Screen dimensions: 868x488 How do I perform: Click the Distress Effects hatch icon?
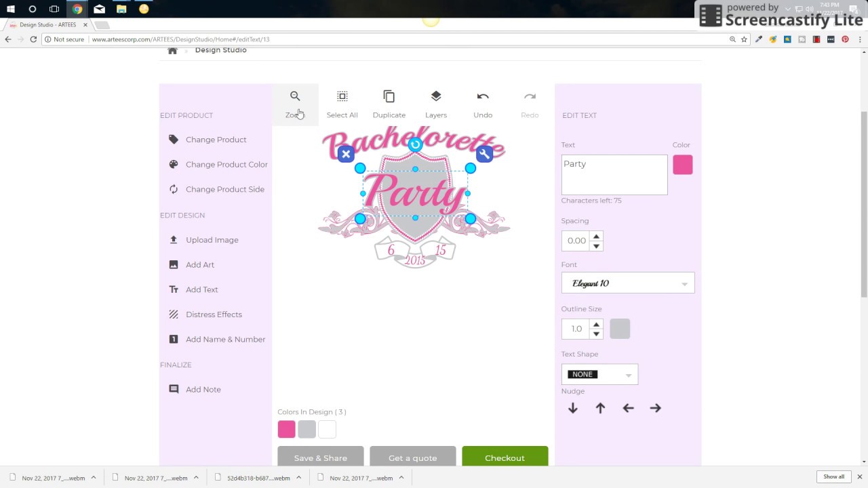pos(174,314)
